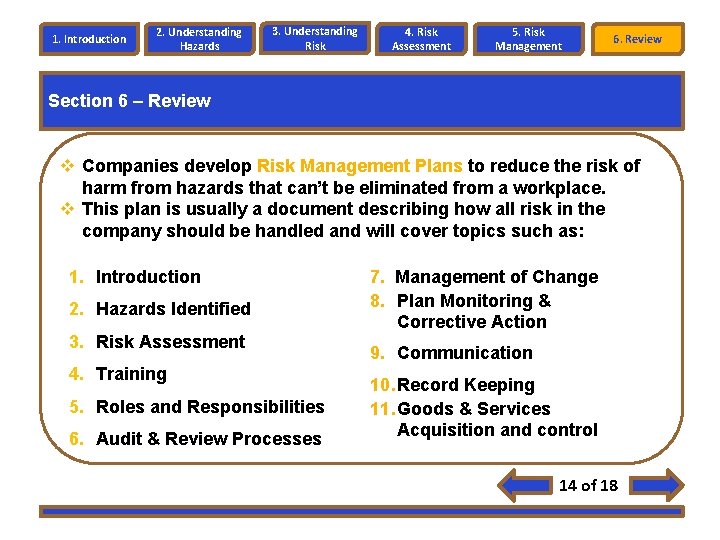Click the orange 'Risk Management Plans' text

359,166
